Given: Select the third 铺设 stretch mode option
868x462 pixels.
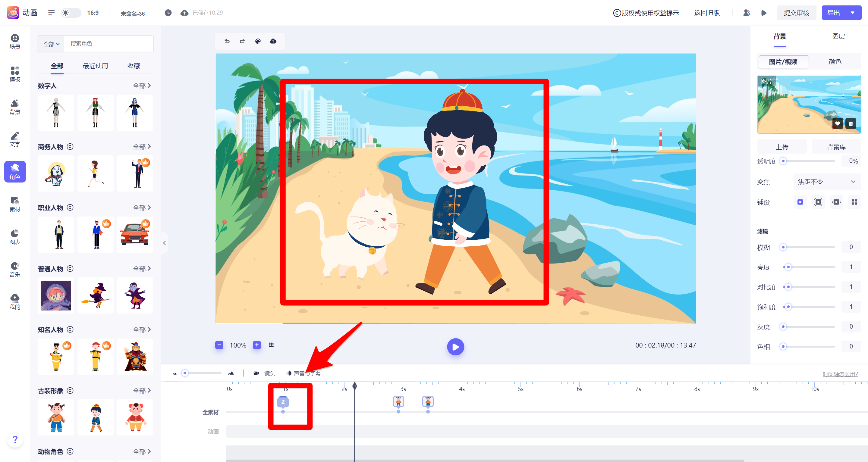Looking at the screenshot, I should (836, 202).
